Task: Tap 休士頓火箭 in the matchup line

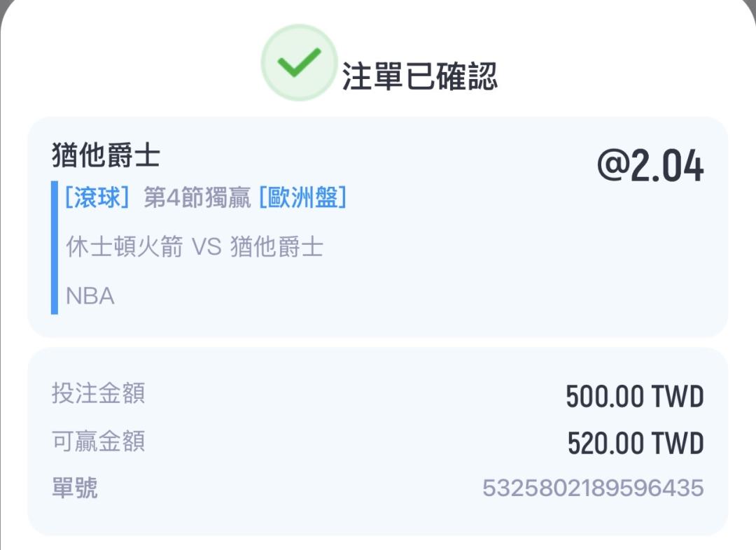Action: 125,247
